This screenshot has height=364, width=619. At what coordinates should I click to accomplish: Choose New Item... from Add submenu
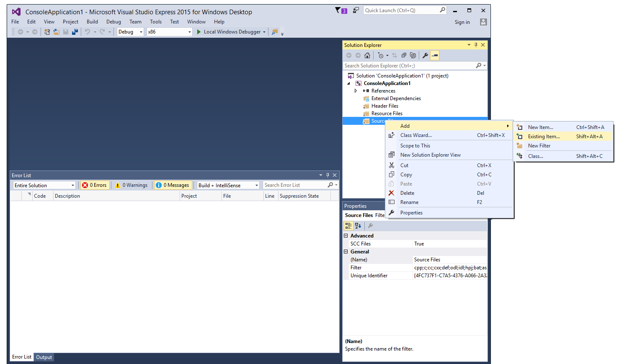pyautogui.click(x=564, y=127)
